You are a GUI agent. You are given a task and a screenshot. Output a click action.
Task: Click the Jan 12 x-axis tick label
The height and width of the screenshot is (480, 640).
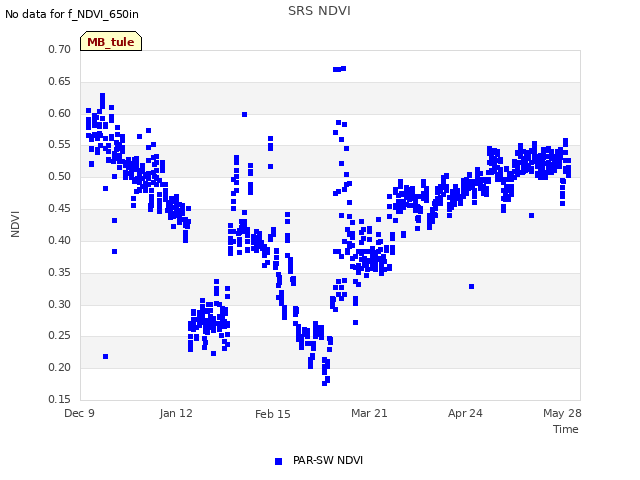(176, 413)
